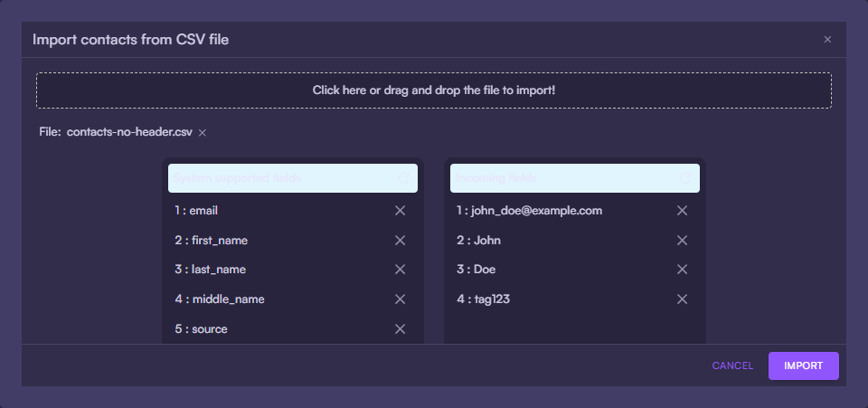Click the Import button
868x408 pixels.
[x=803, y=365]
